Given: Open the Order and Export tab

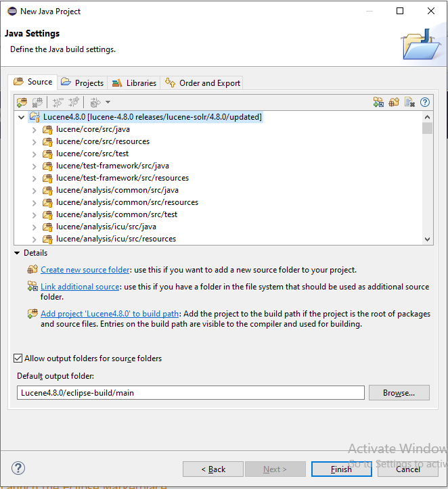Looking at the screenshot, I should tap(203, 83).
